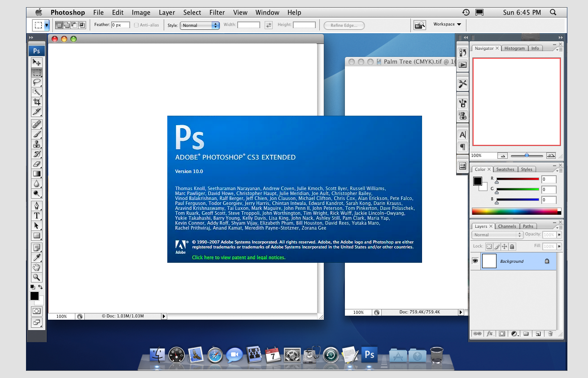
Task: Select the Brush tool
Action: (x=37, y=134)
